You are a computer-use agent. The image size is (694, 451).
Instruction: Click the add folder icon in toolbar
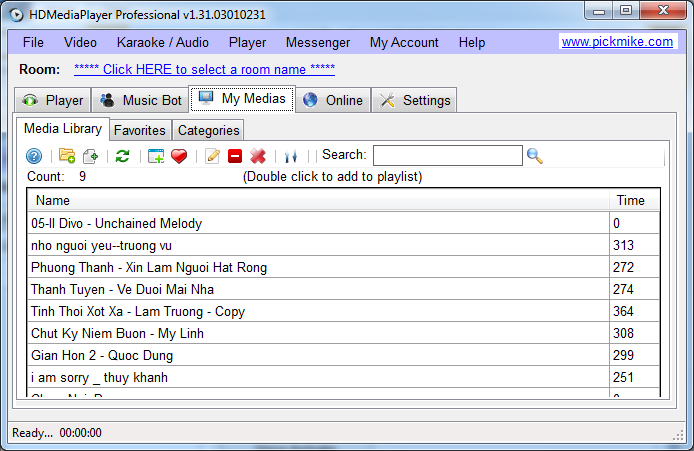67,155
